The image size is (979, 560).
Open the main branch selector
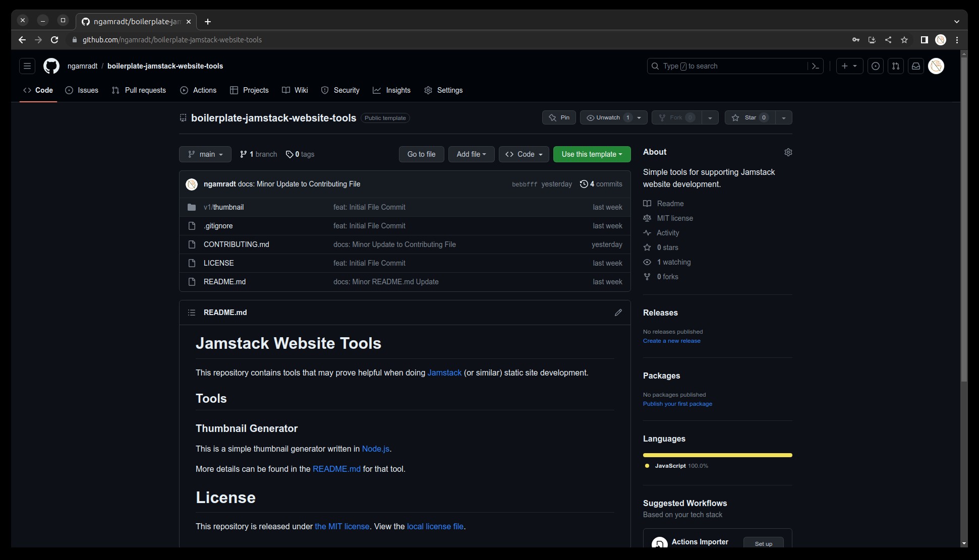pos(205,154)
